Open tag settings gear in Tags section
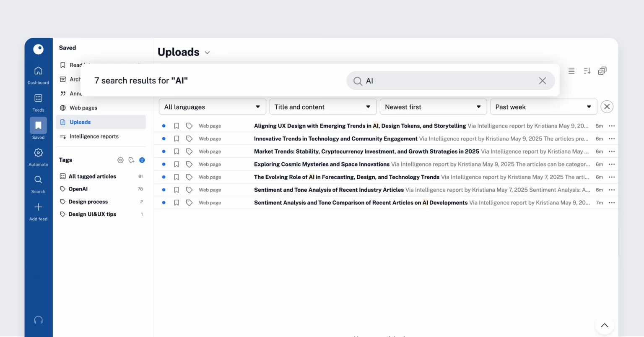 120,160
